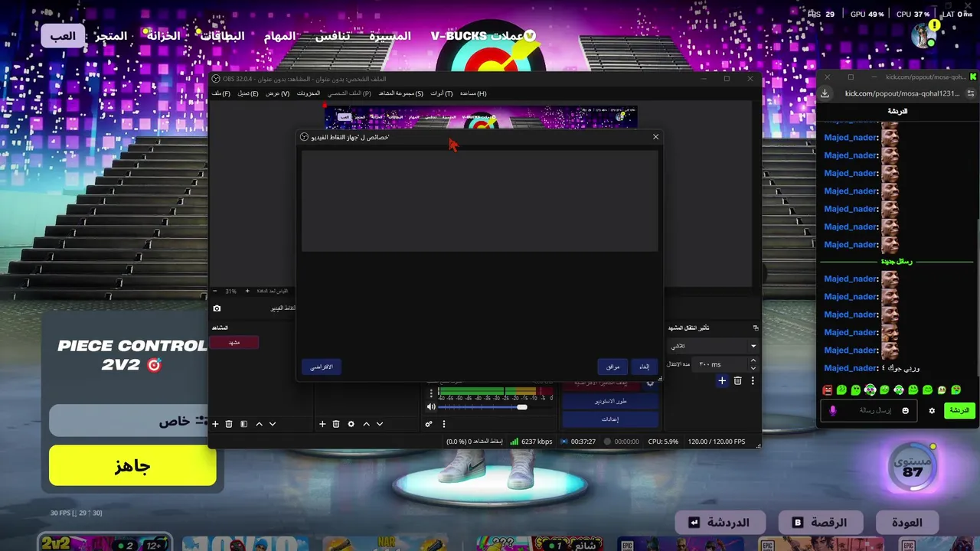Decrease transition duration with down stepper
The height and width of the screenshot is (551, 980).
point(753,368)
